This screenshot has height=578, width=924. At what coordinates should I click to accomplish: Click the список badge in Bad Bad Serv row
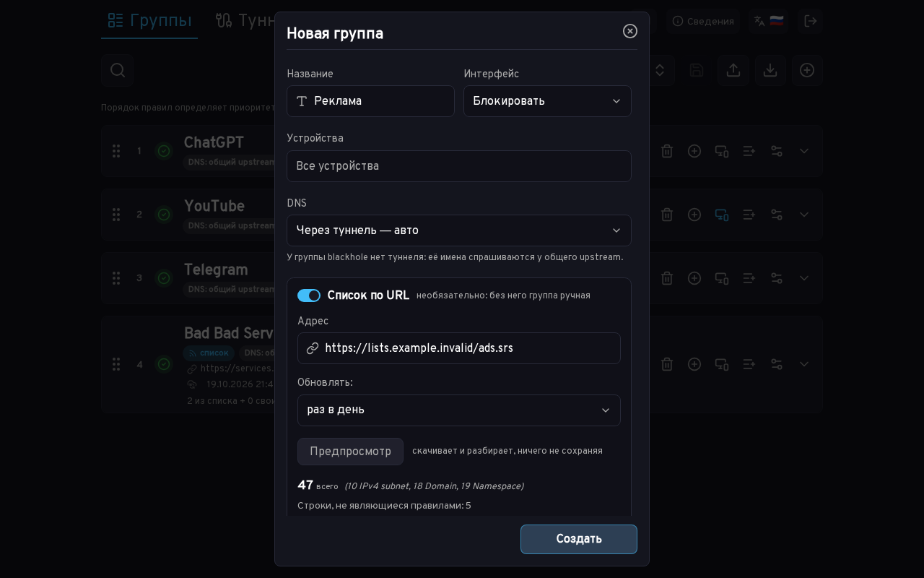(x=209, y=353)
